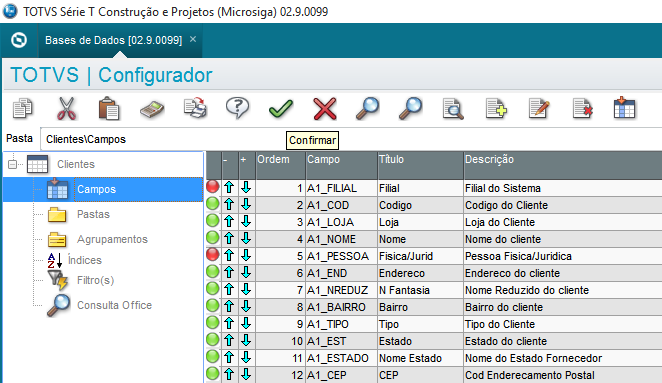Select Clientes in the tree

76,164
